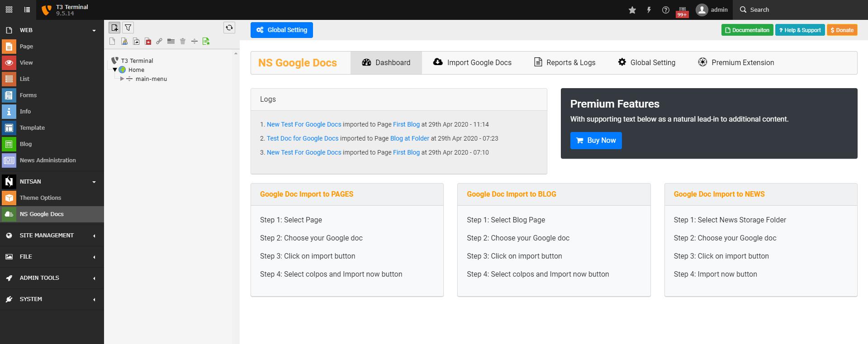868x344 pixels.
Task: Switch to Import Google Docs tab
Action: [472, 62]
